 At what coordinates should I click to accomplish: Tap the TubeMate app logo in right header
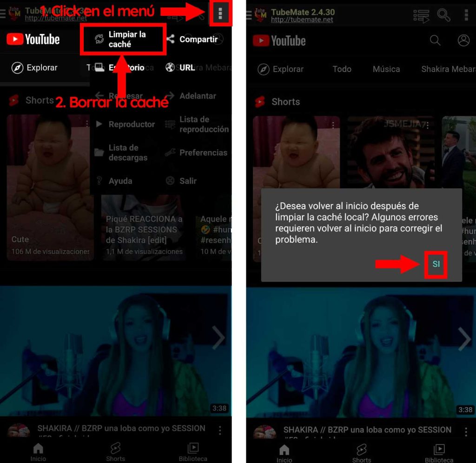[260, 15]
